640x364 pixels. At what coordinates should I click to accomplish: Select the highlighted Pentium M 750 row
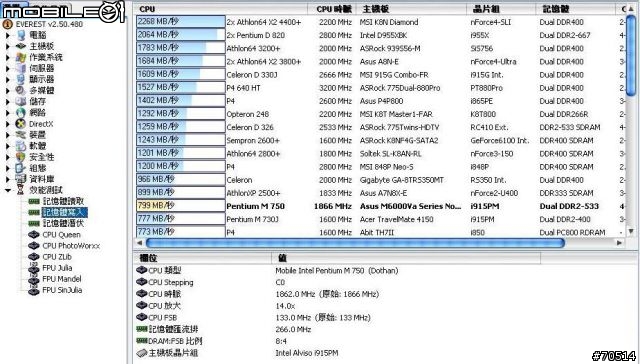click(380, 206)
